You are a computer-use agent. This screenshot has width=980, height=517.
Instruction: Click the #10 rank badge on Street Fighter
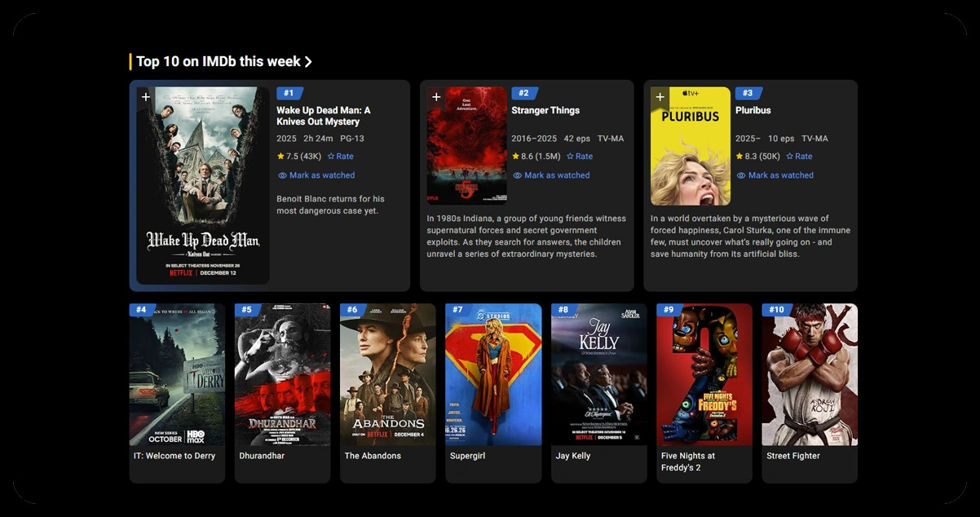click(x=776, y=310)
